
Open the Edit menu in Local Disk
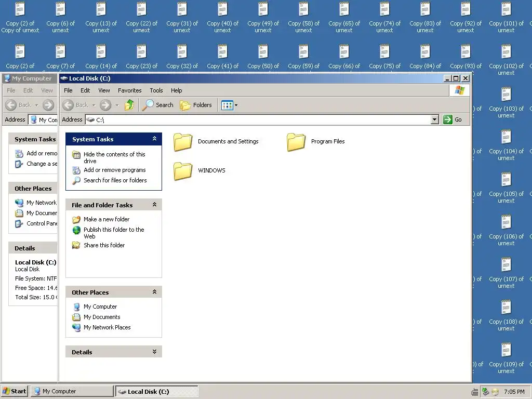(85, 90)
